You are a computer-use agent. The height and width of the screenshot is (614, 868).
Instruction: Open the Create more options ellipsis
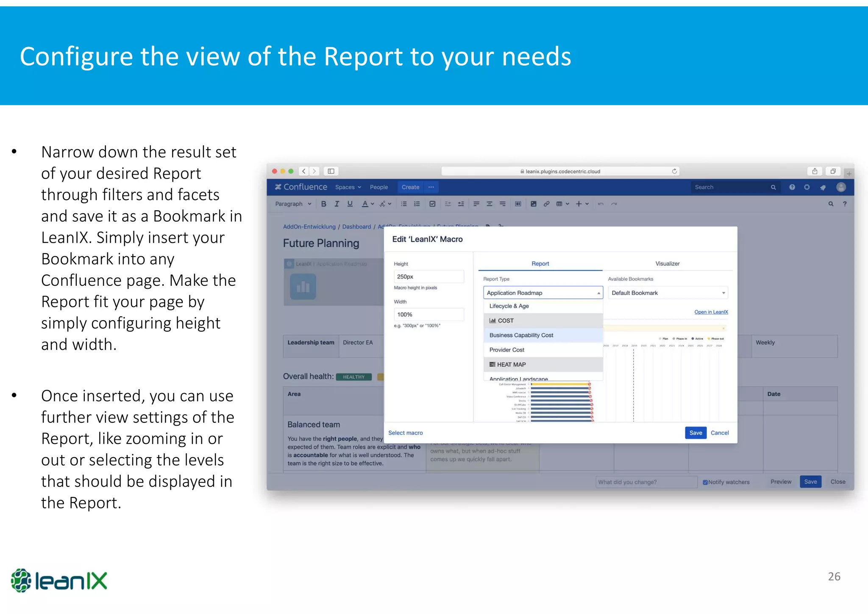431,187
